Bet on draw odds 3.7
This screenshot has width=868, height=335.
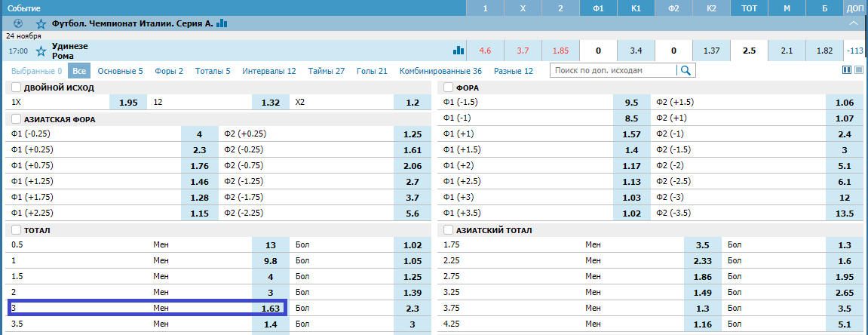coord(523,51)
